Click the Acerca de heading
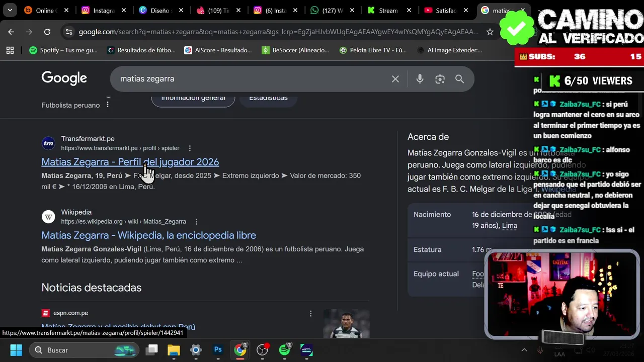The width and height of the screenshot is (644, 362). [x=428, y=137]
